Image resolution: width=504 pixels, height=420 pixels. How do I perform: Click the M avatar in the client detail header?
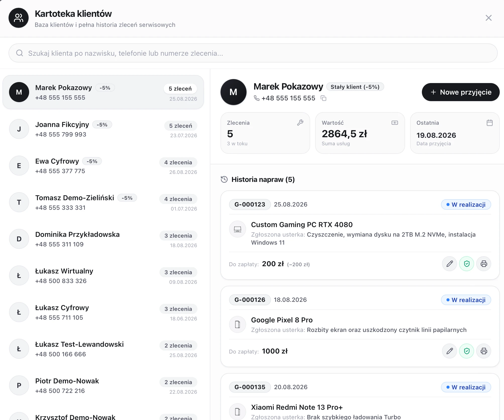click(233, 92)
